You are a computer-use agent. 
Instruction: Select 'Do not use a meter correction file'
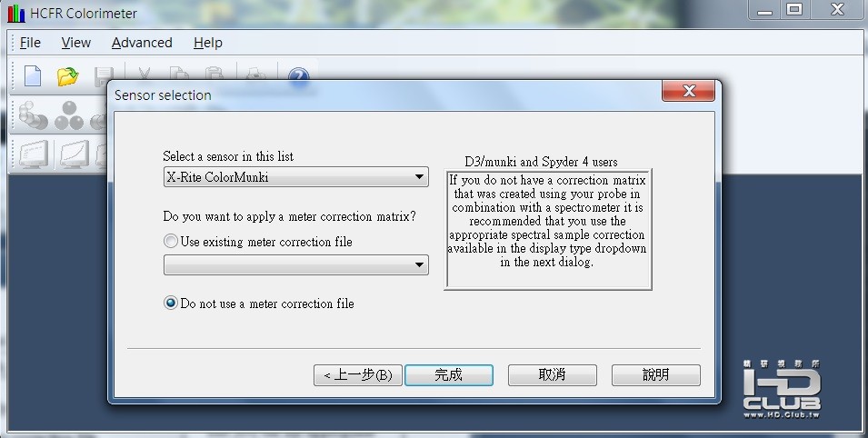259,304
